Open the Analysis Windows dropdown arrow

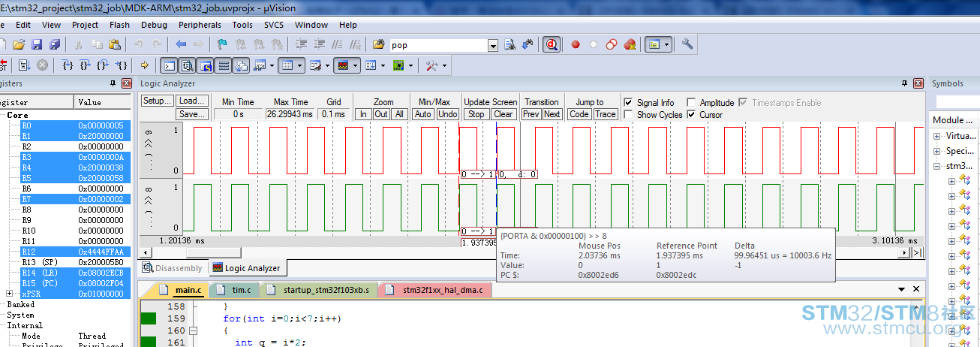[356, 65]
